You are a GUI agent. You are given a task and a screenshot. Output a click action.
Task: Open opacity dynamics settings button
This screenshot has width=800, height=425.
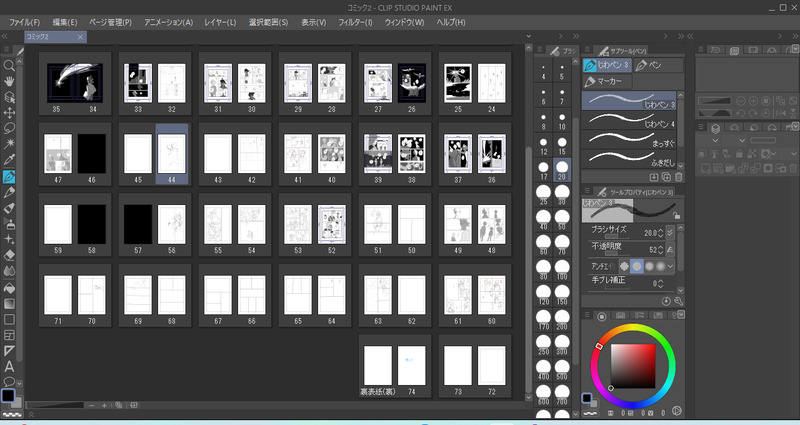pos(670,249)
